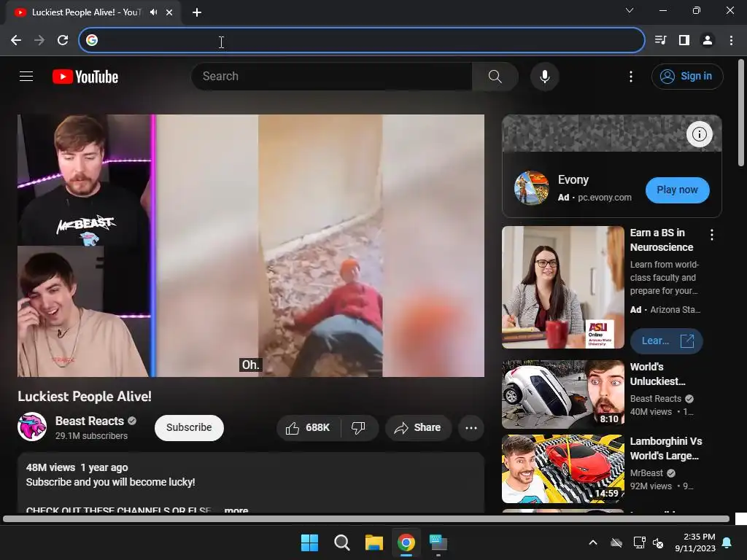Screen dimensions: 747x560
Task: Start voice search with microphone
Action: click(544, 76)
